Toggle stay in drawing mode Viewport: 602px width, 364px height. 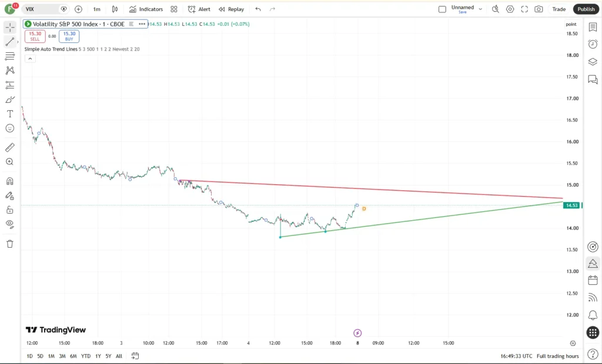10,196
